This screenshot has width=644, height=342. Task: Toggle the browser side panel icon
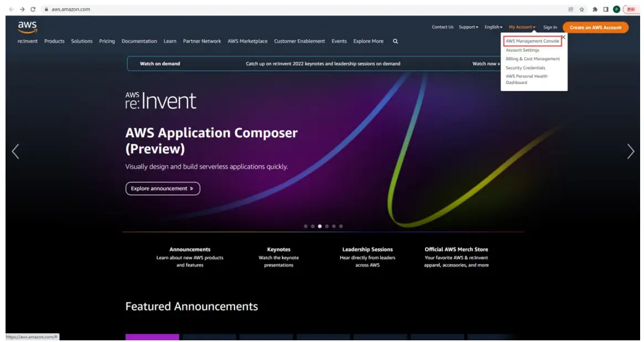[x=605, y=9]
